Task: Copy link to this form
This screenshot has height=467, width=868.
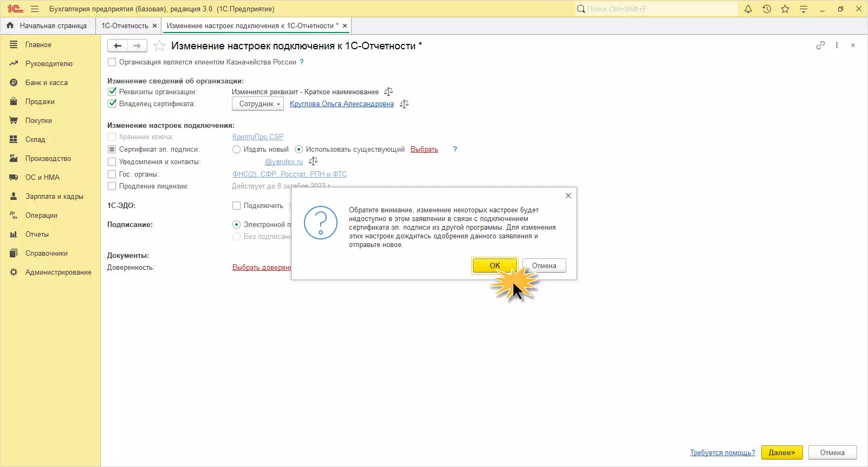Action: click(x=820, y=46)
